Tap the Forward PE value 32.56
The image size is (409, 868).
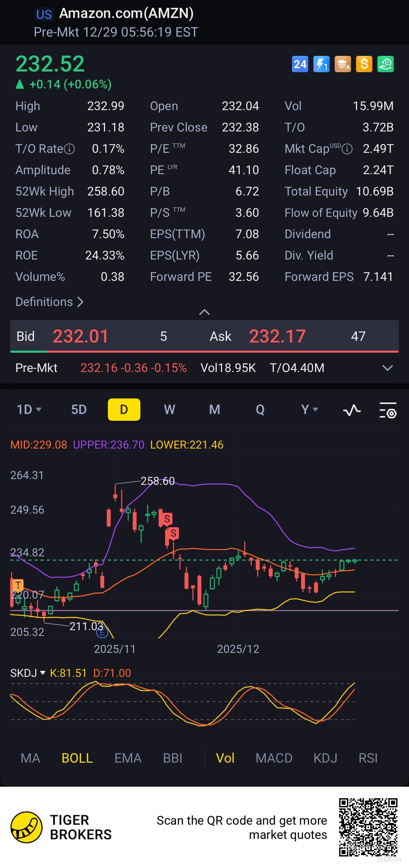[x=244, y=277]
